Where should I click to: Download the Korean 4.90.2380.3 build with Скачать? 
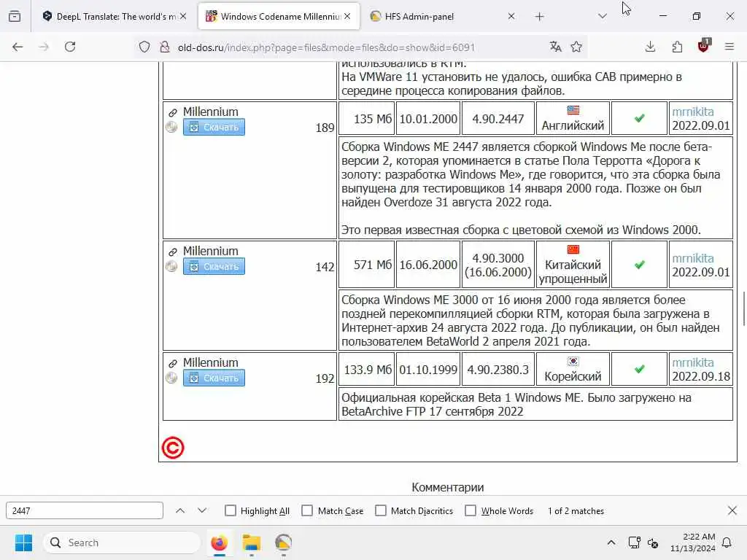(x=214, y=378)
